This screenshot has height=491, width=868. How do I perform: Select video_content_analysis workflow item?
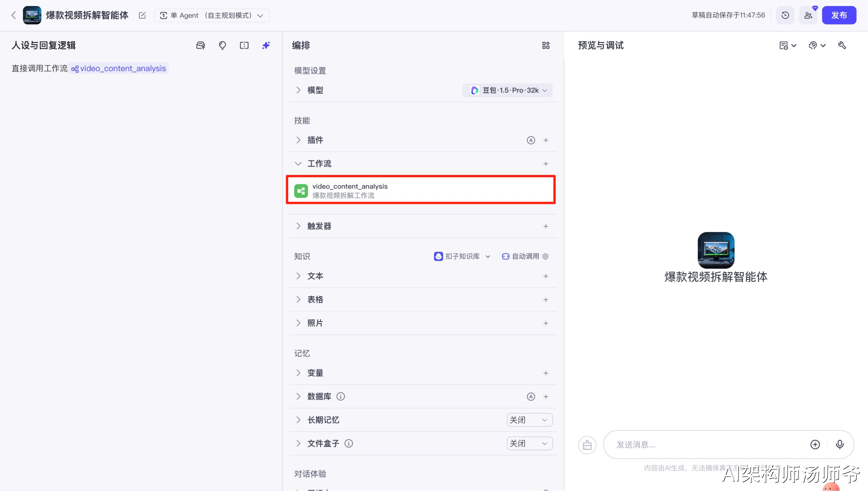pos(420,190)
